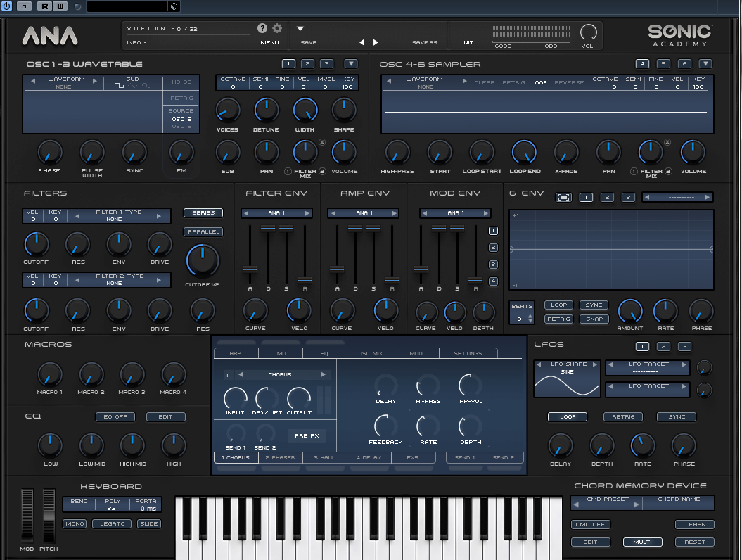Open the upper LFO Target selector

tap(648, 368)
